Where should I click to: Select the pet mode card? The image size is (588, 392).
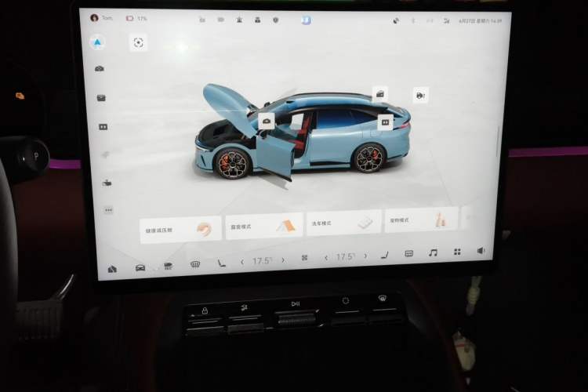tap(422, 219)
